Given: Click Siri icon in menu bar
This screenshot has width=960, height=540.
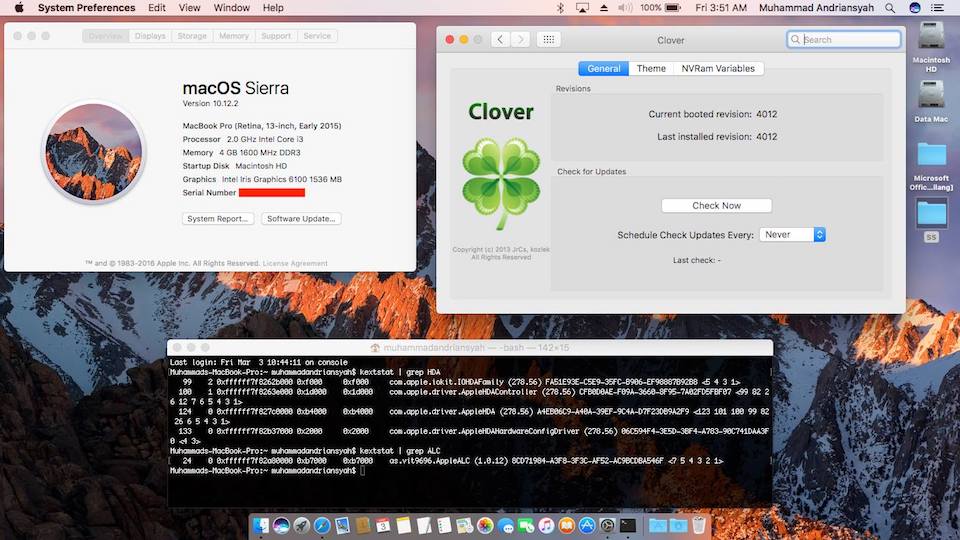Looking at the screenshot, I should click(915, 8).
